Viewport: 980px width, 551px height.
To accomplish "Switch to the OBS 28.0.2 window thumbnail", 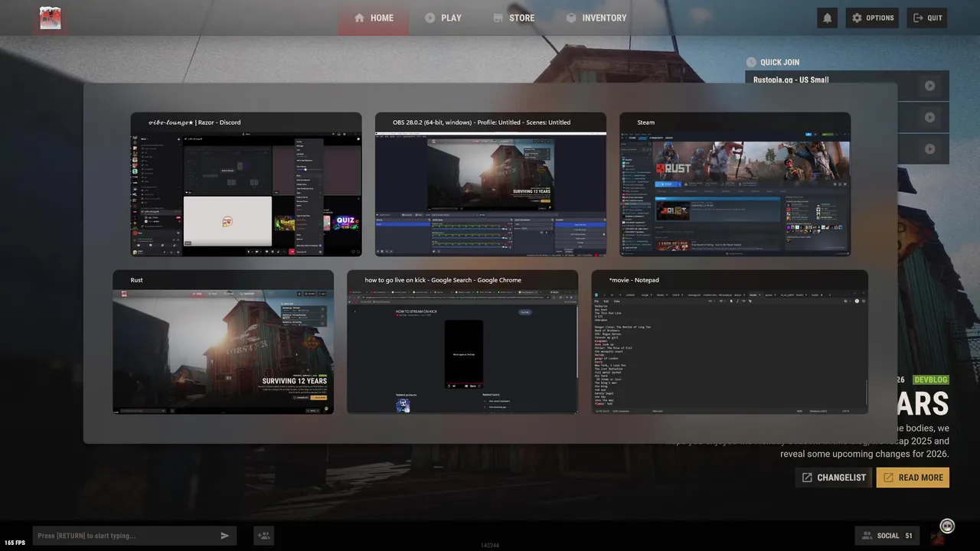I will [491, 184].
